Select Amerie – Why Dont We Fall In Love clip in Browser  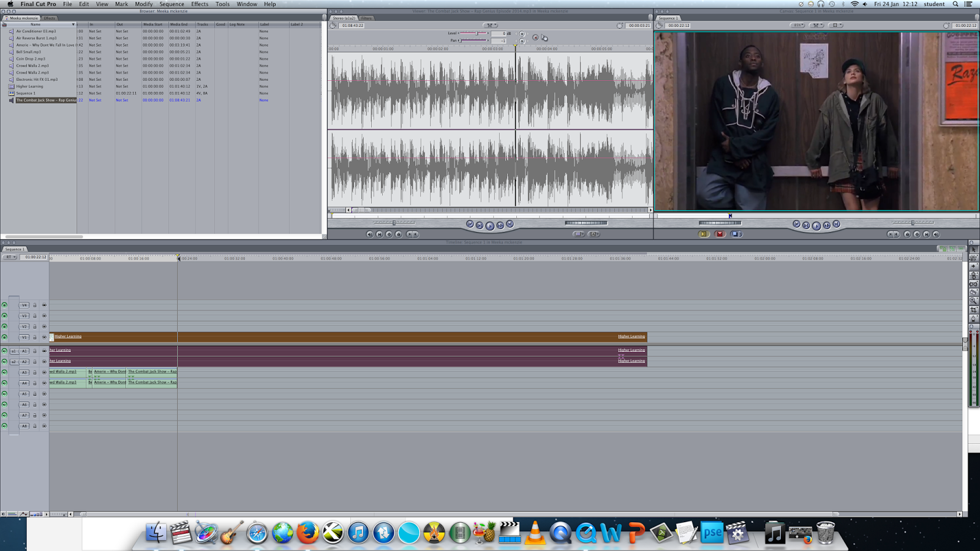click(x=45, y=45)
